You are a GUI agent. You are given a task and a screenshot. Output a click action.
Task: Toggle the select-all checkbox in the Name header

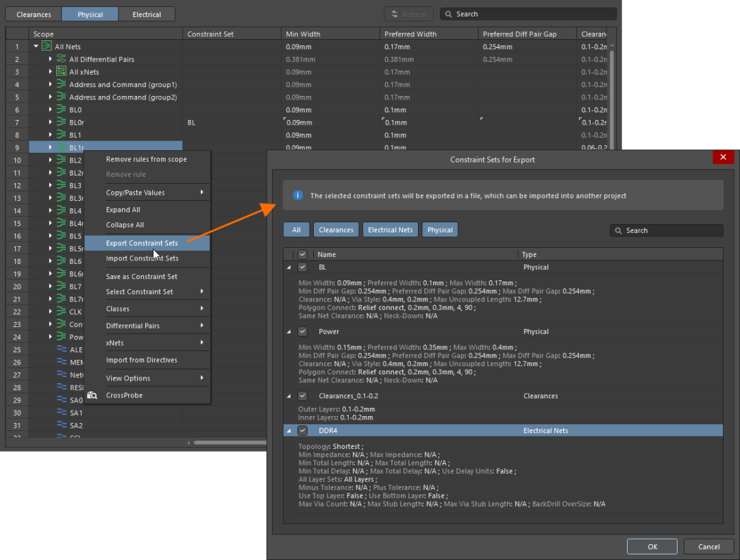[303, 254]
